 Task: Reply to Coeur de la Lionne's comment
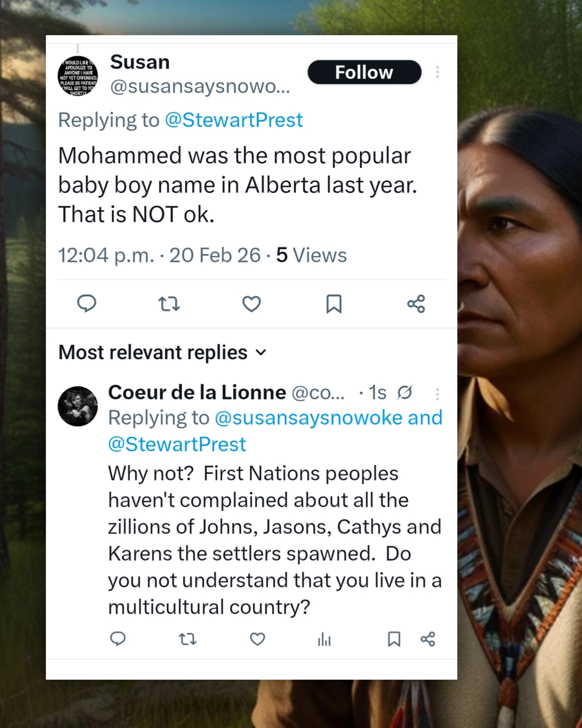tap(118, 639)
